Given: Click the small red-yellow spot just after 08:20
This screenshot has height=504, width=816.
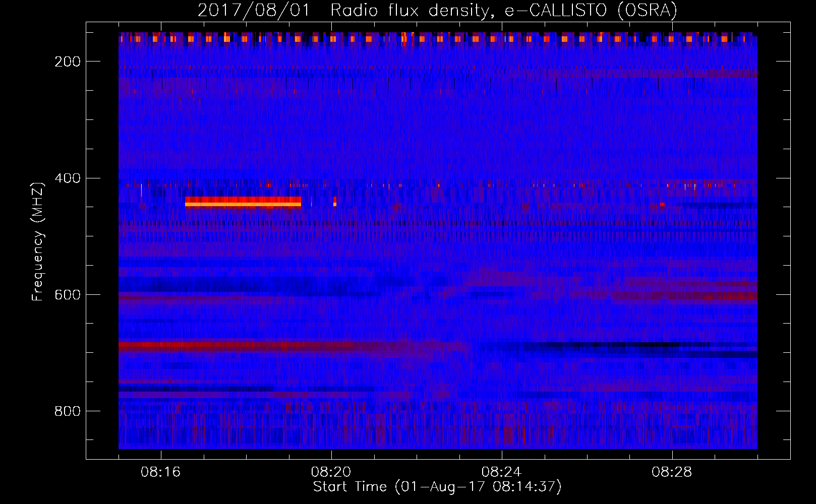Looking at the screenshot, I should pyautogui.click(x=335, y=202).
